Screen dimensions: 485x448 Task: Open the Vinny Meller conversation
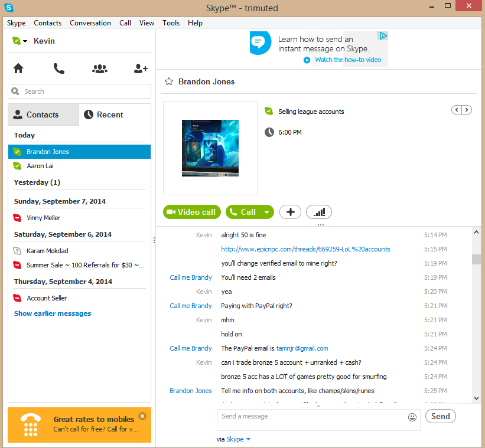[x=80, y=218]
